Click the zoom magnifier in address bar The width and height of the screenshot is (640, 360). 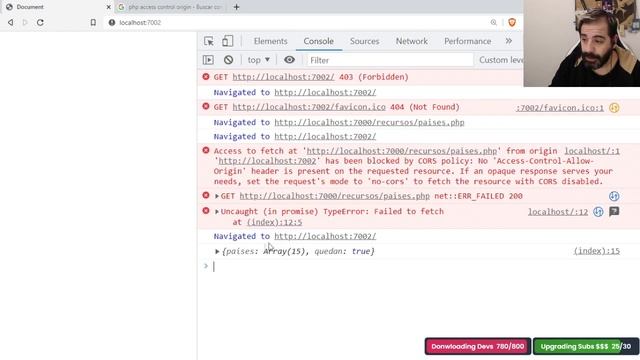(493, 22)
